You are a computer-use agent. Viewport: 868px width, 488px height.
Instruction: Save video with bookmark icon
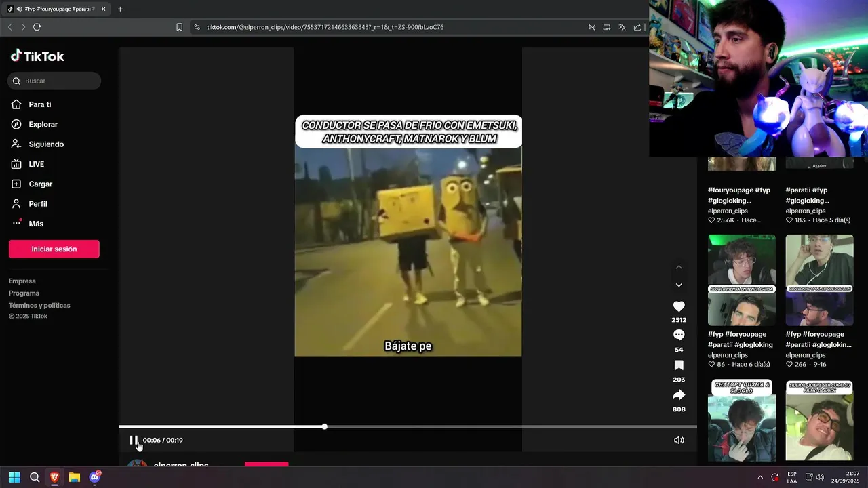[679, 365]
